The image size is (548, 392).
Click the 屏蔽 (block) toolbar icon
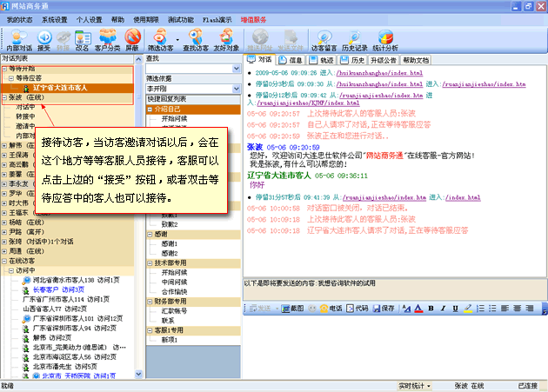132,37
